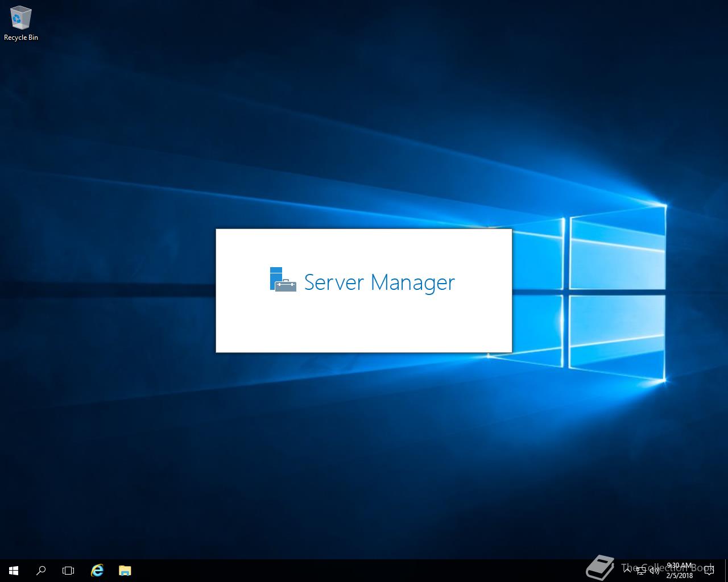Image resolution: width=728 pixels, height=582 pixels.
Task: Click an empty area of the taskbar
Action: (x=341, y=571)
